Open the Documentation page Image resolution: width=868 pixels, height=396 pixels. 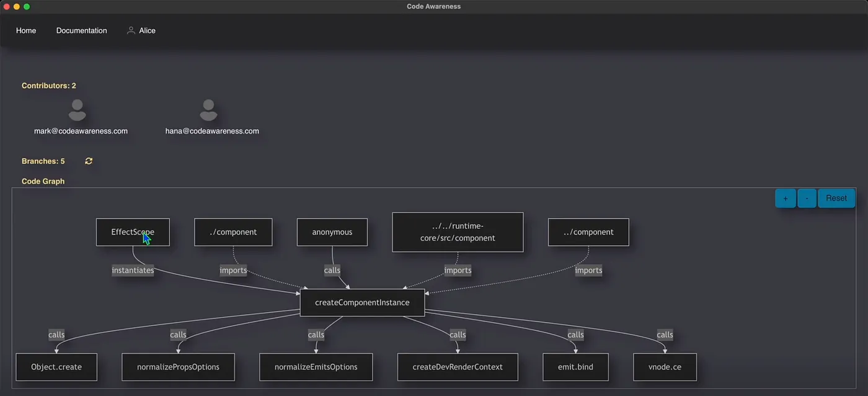[81, 30]
